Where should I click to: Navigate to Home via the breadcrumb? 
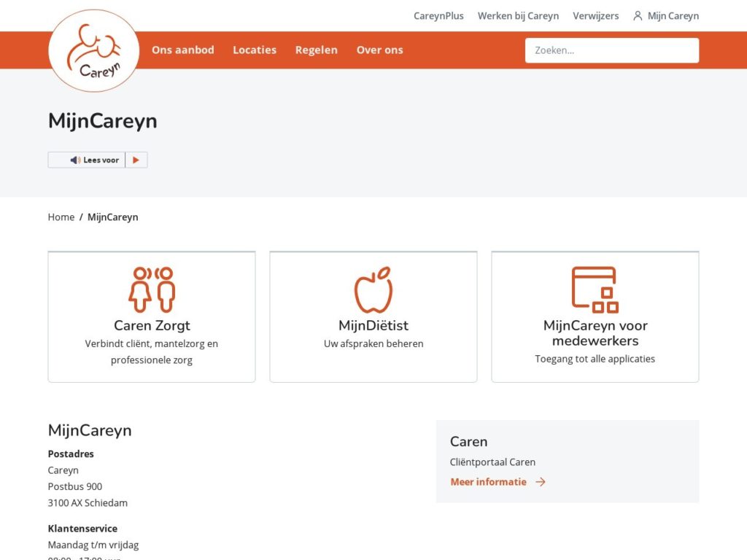[x=61, y=217]
